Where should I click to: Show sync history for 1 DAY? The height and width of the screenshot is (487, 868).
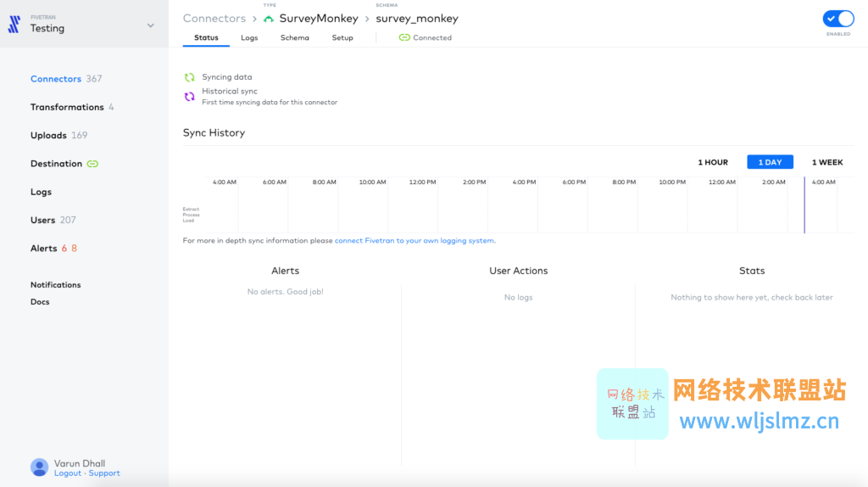[x=770, y=162]
